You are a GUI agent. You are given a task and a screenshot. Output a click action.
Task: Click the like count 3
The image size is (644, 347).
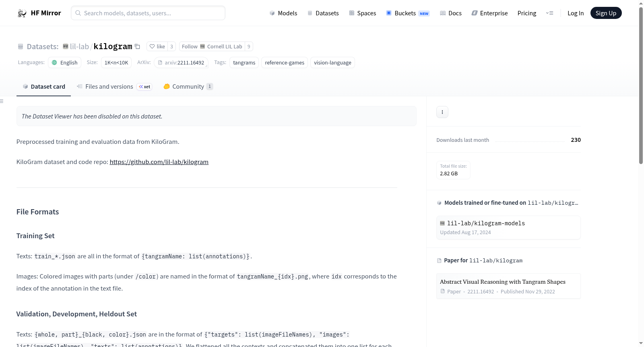(171, 46)
